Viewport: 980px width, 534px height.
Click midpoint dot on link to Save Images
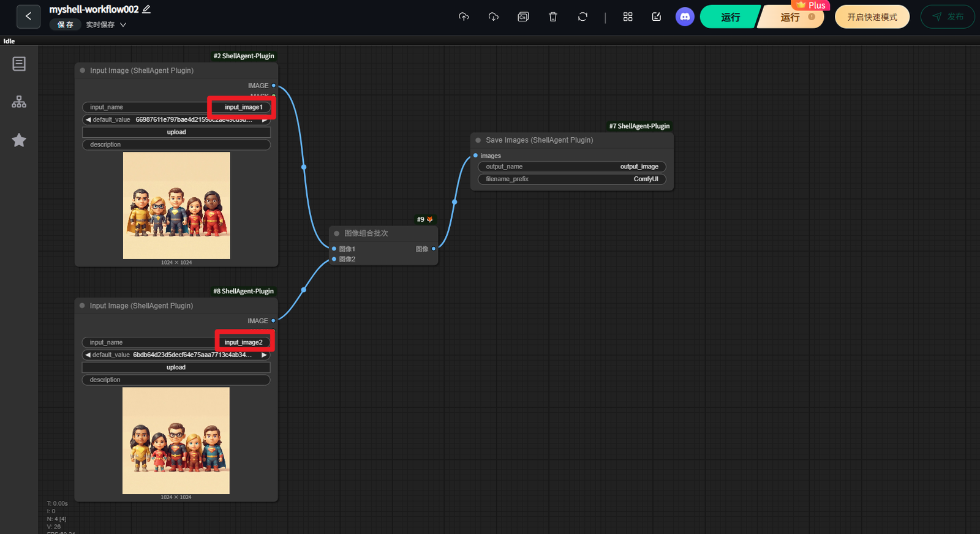(454, 201)
